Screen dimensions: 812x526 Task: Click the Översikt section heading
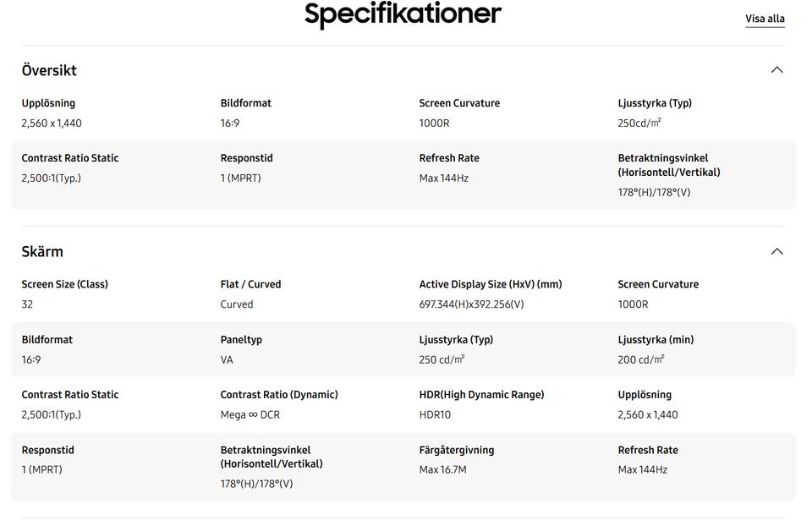click(x=49, y=70)
